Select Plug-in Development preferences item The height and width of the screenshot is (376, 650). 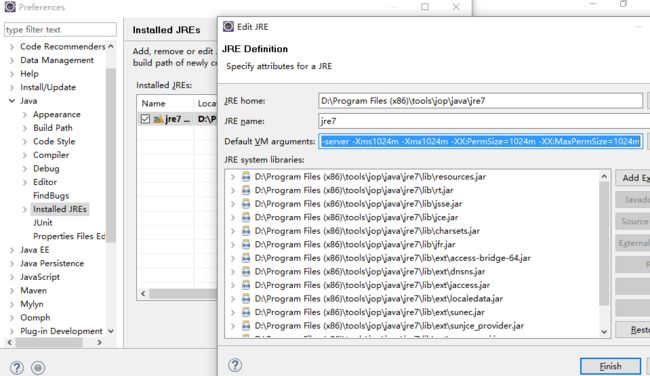61,331
